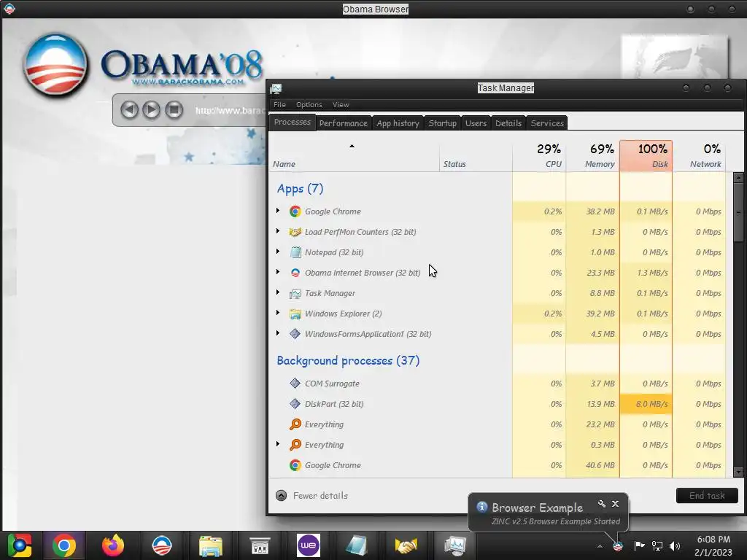747x560 pixels.
Task: Select the Apps (7) group heading
Action: click(300, 189)
